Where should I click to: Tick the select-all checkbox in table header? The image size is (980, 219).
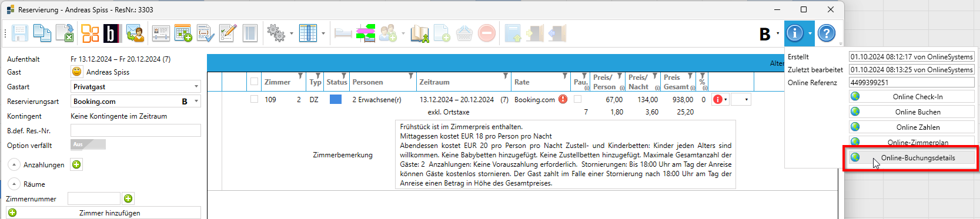[254, 82]
